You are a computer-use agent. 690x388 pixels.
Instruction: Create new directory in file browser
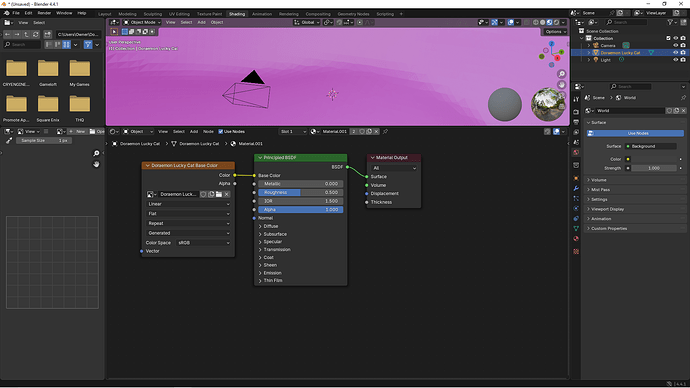pos(48,34)
